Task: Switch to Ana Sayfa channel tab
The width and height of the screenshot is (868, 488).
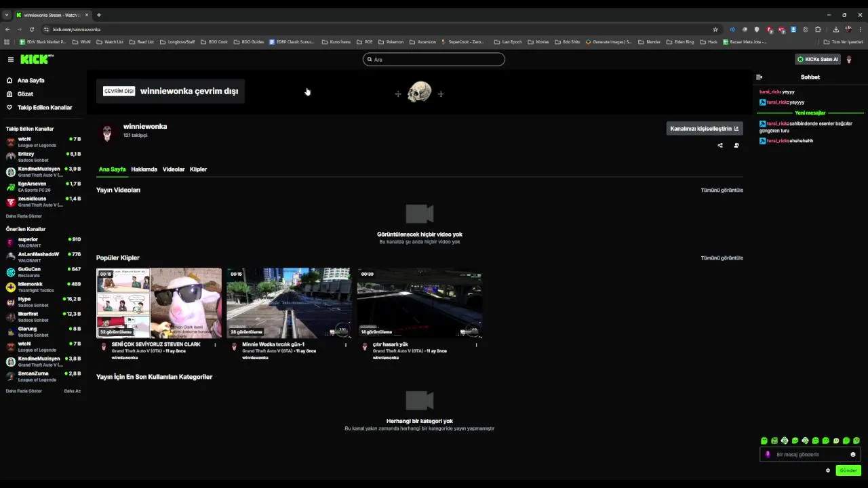Action: pos(112,169)
